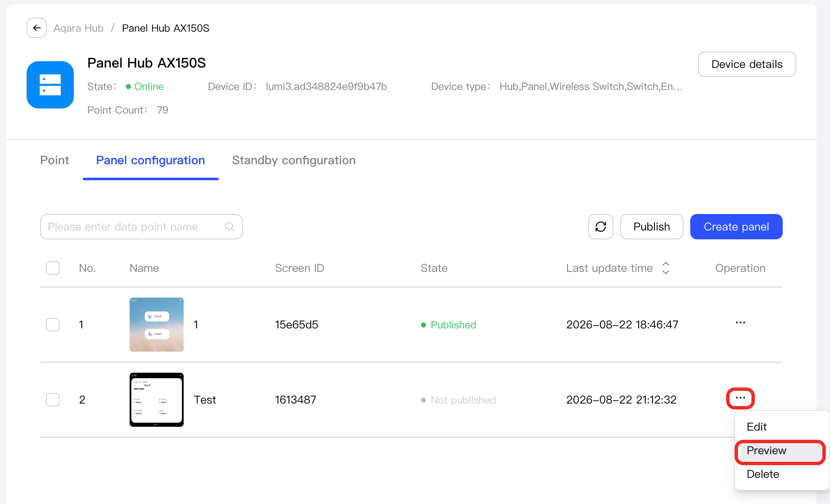Focus the data point name search field

tap(141, 227)
